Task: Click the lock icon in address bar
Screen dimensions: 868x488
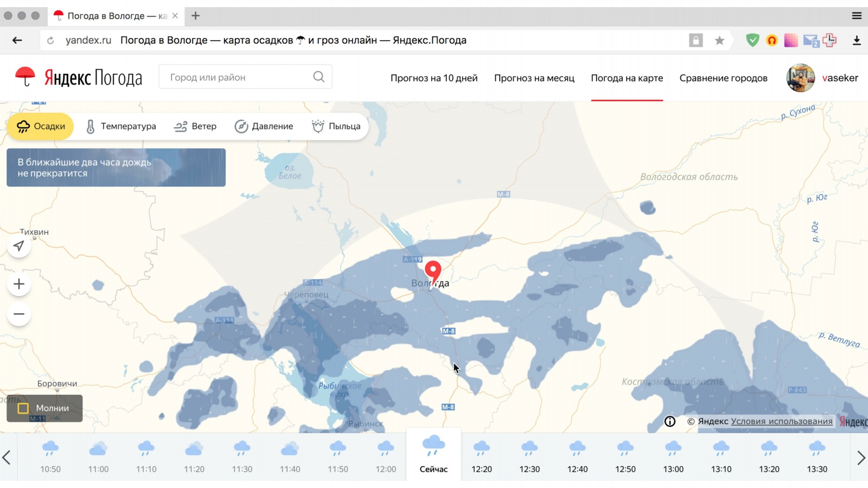Action: tap(695, 40)
